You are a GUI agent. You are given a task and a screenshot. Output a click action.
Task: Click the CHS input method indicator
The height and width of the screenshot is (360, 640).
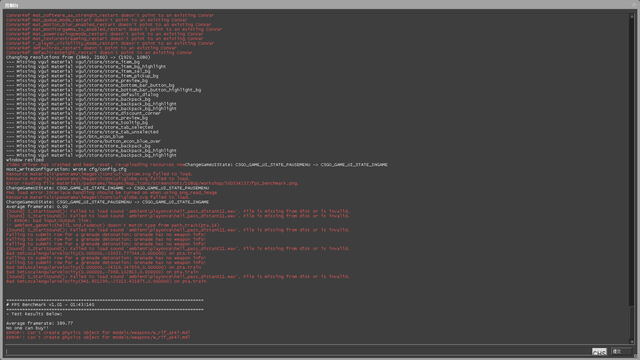coord(599,352)
